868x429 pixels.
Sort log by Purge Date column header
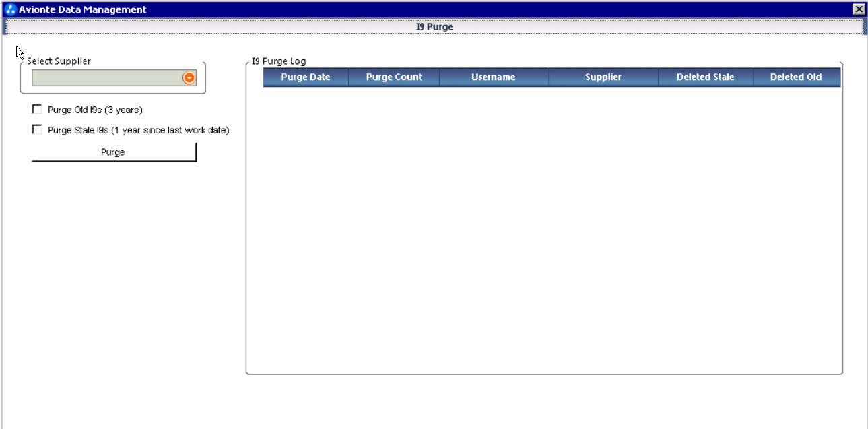click(306, 77)
